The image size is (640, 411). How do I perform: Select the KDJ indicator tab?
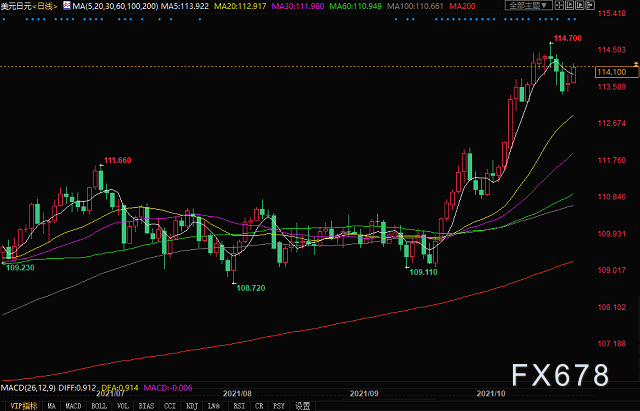[x=192, y=406]
